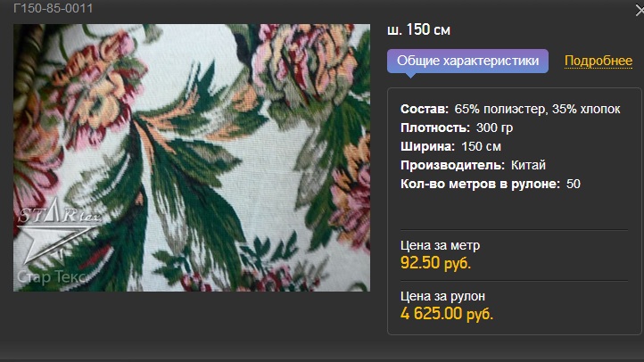Open the Подробнее link
Viewport: 644px width, 362px height.
point(598,61)
